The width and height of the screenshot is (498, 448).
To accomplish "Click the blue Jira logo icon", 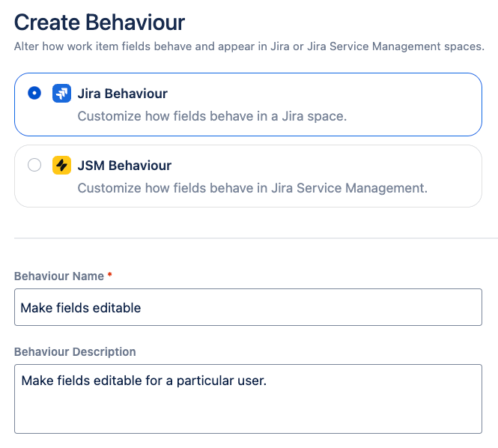I will pyautogui.click(x=61, y=94).
